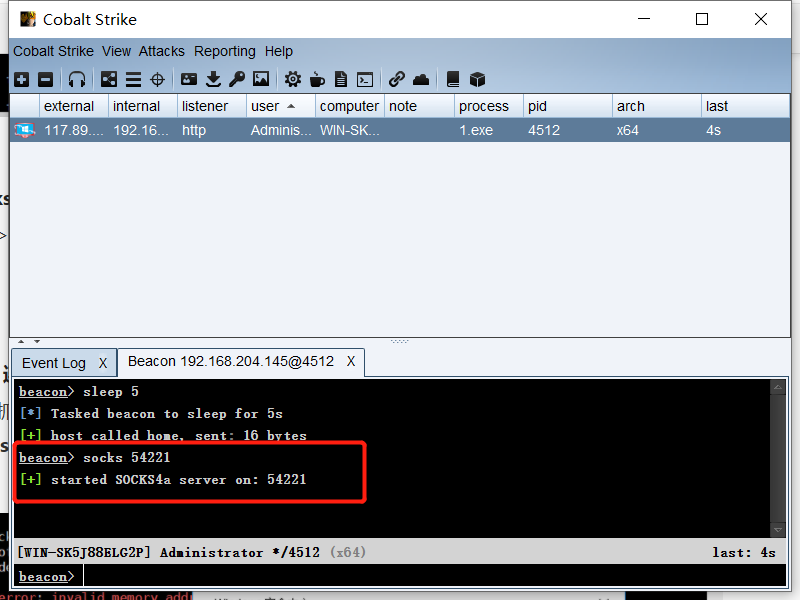Sort by the computer column header
This screenshot has height=600, width=800.
pyautogui.click(x=349, y=106)
